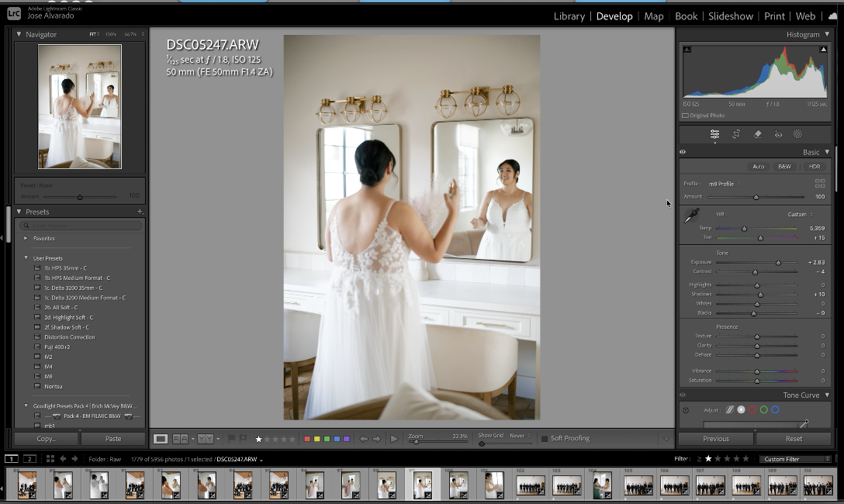The height and width of the screenshot is (504, 844).
Task: Open the WB Custom preset dropdown
Action: (799, 214)
